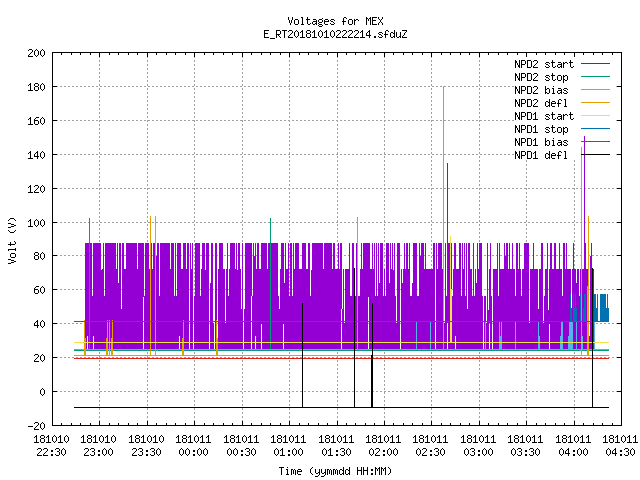Screen dimensions: 640x480
Task: Click the dark blue NPD1 stop legend line
Action: (595, 129)
